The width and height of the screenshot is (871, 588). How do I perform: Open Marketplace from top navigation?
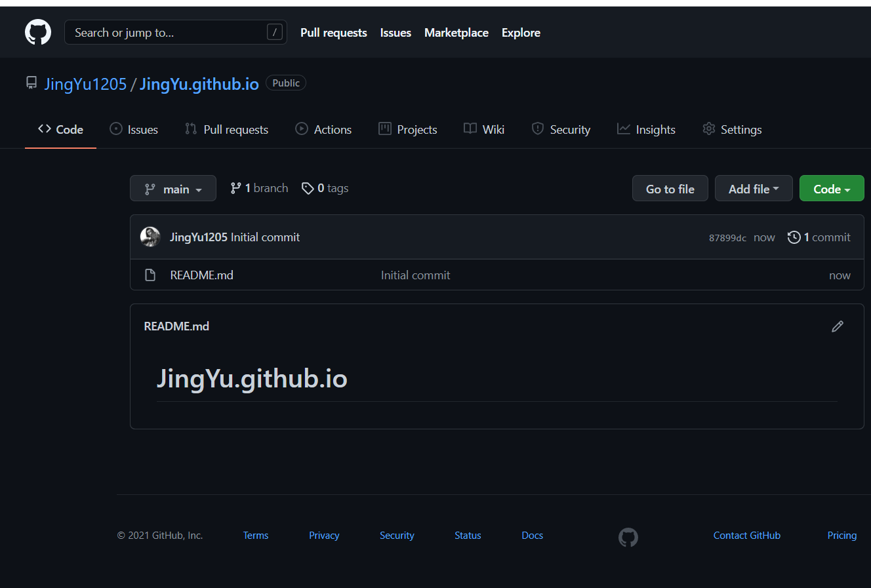456,33
